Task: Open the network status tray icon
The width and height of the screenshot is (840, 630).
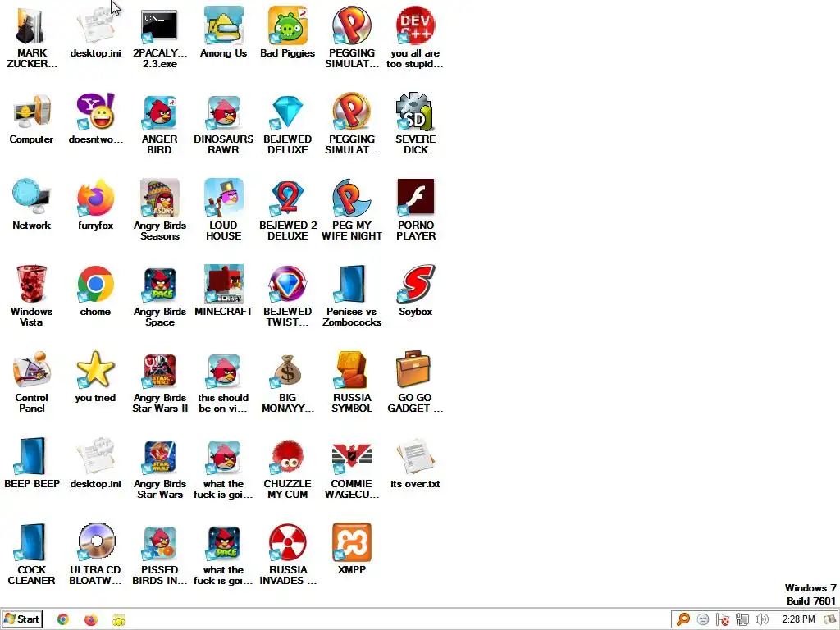Action: coord(742,620)
